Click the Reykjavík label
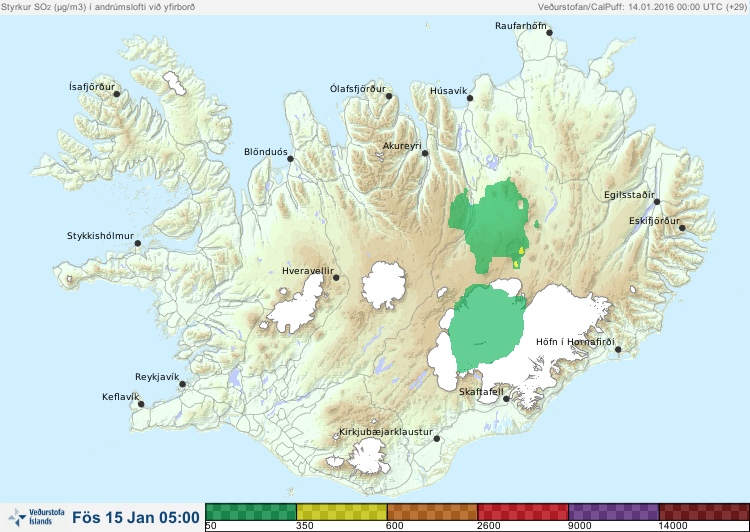Screen dimensions: 750x532 tap(157, 377)
